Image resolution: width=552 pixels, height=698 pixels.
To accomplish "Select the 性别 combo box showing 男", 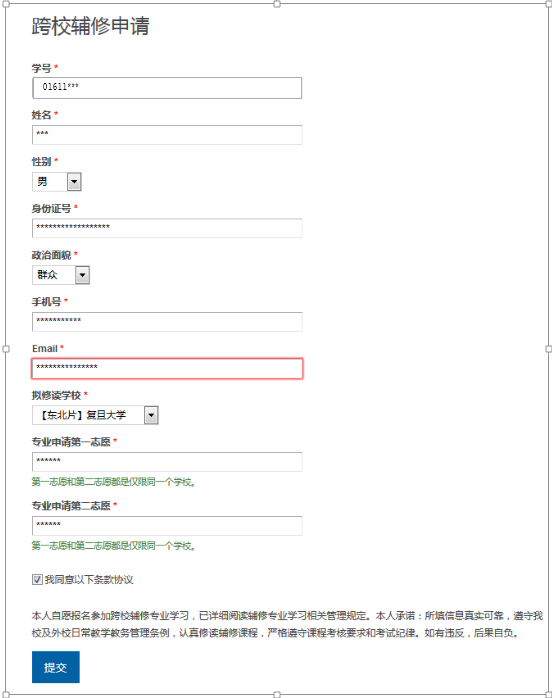I will coord(57,182).
